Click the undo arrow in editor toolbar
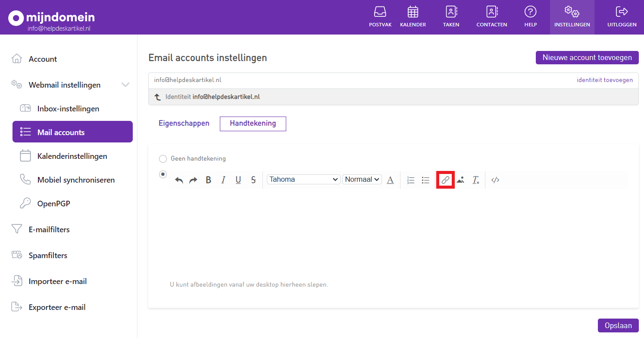 pos(179,180)
